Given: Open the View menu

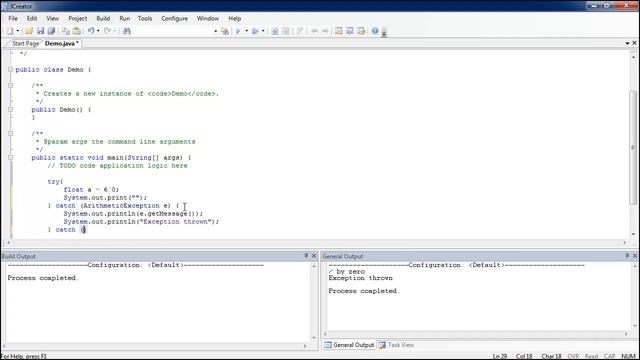Looking at the screenshot, I should (x=52, y=18).
